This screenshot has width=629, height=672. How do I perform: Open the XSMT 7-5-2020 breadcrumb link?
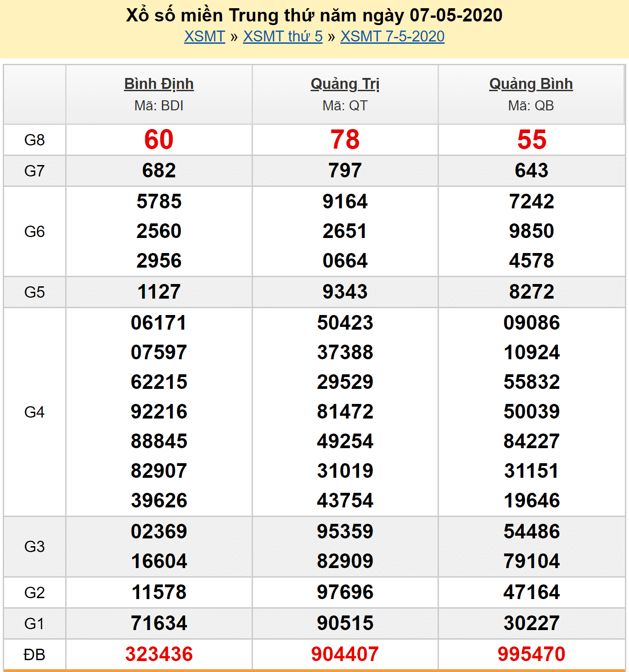392,36
